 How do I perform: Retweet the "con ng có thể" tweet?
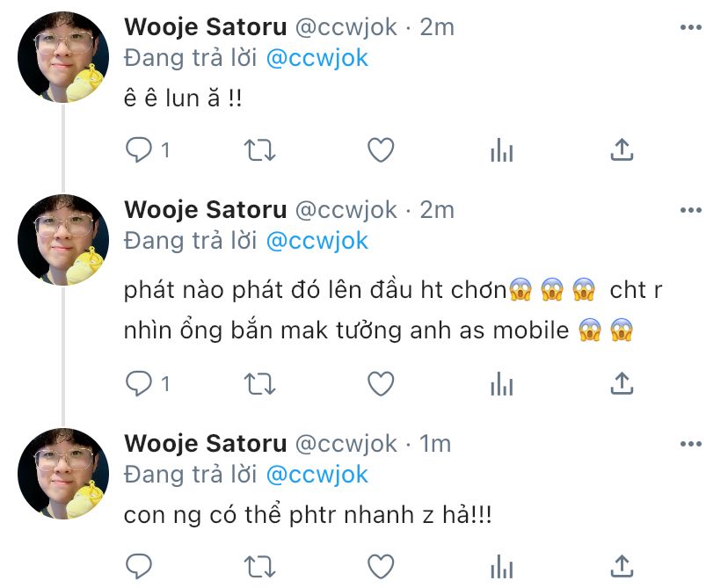[260, 567]
